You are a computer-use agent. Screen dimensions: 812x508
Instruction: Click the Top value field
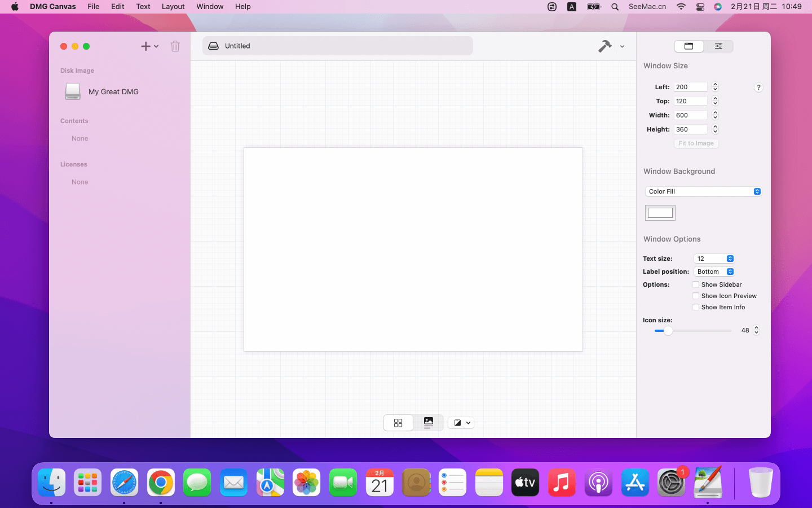point(691,101)
